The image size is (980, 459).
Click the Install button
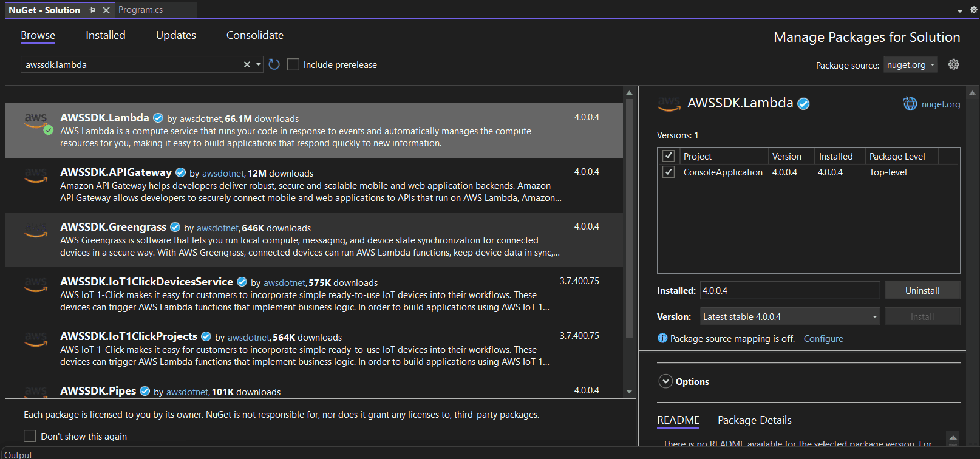[922, 316]
